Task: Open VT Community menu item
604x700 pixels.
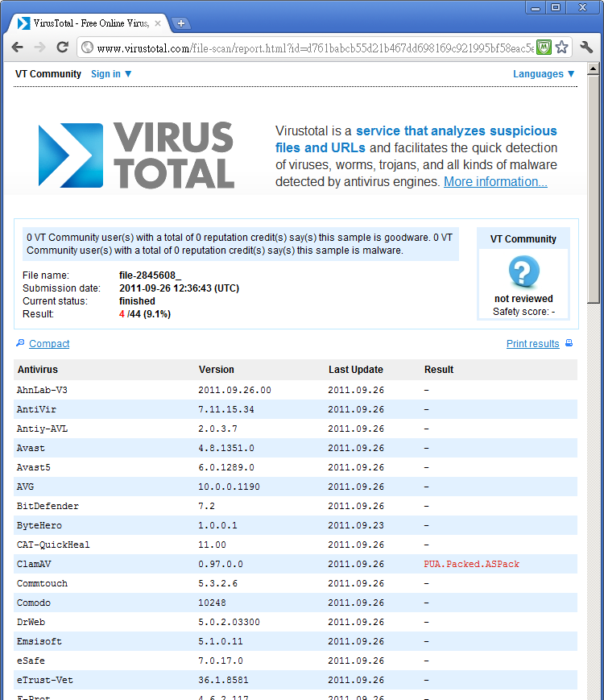Action: (x=48, y=74)
